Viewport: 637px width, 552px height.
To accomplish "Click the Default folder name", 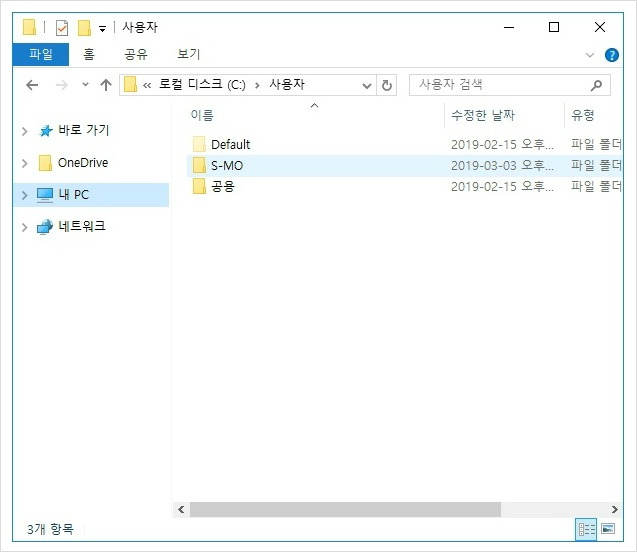I will [x=231, y=145].
